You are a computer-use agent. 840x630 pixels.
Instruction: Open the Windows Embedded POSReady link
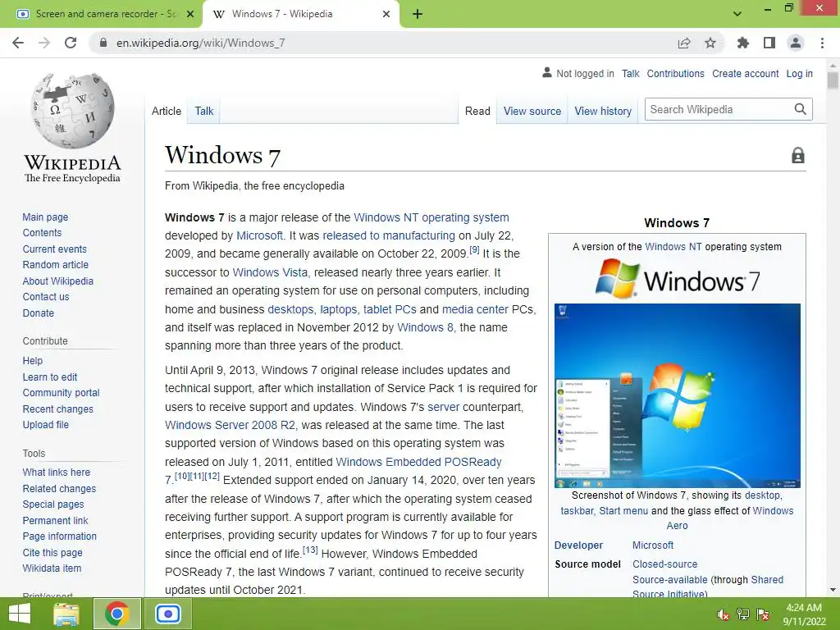(x=418, y=462)
